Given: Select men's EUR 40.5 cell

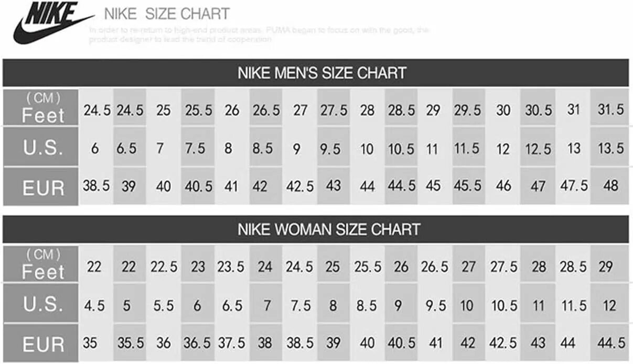Looking at the screenshot, I should coord(198,186).
